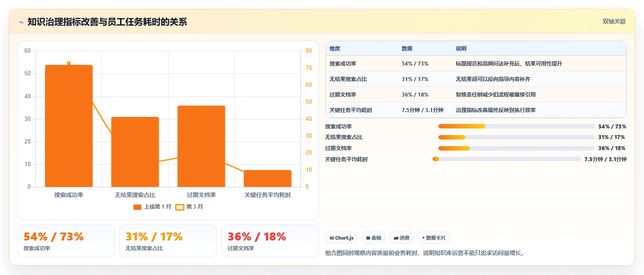The height and width of the screenshot is (275, 644).
Task: Click 7.5分钟 / 3.1分钟 beside progress bar
Action: 605,159
